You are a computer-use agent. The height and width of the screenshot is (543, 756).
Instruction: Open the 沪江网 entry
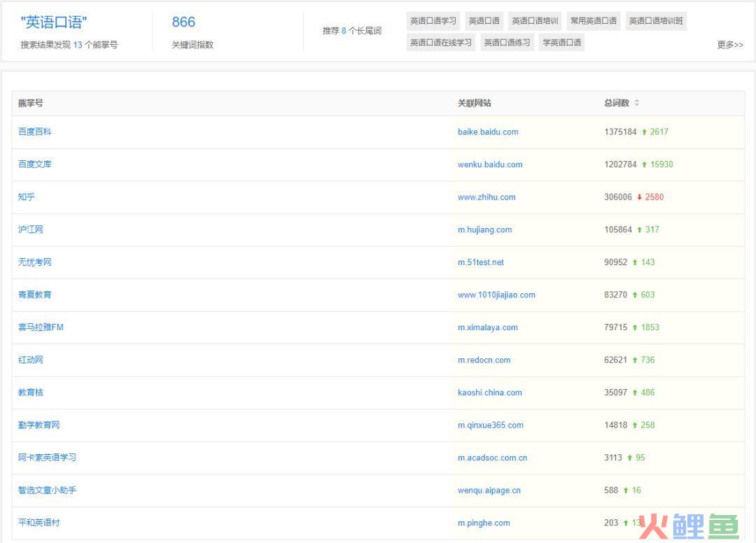(x=30, y=230)
